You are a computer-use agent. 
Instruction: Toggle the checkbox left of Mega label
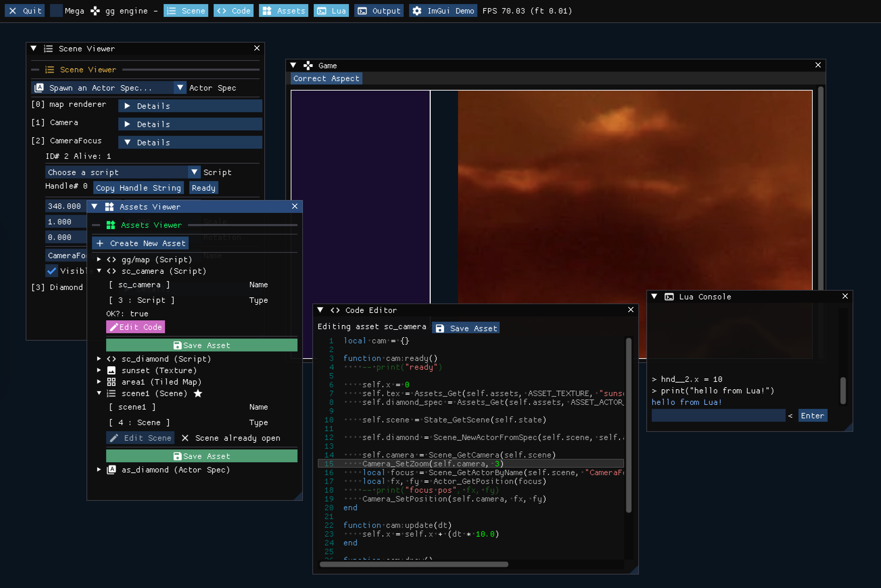(x=56, y=11)
